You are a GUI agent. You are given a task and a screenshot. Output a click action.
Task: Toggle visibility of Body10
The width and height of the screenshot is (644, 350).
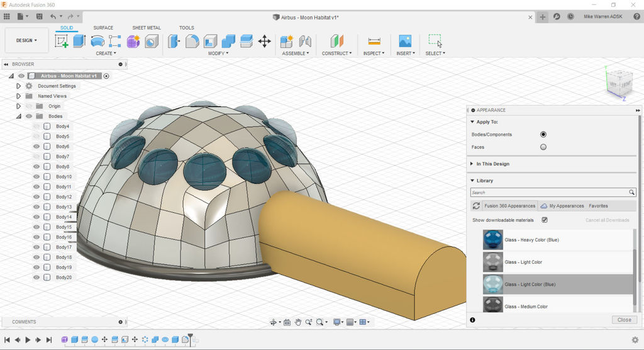(36, 177)
